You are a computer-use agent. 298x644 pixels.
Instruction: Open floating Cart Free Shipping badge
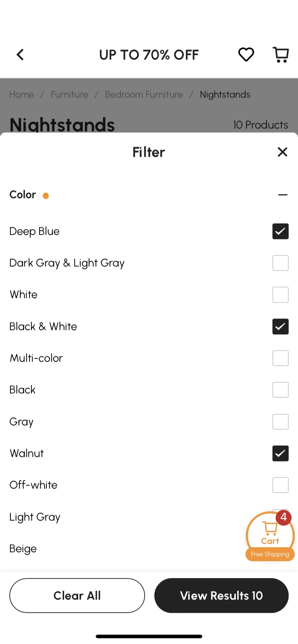[x=270, y=536]
